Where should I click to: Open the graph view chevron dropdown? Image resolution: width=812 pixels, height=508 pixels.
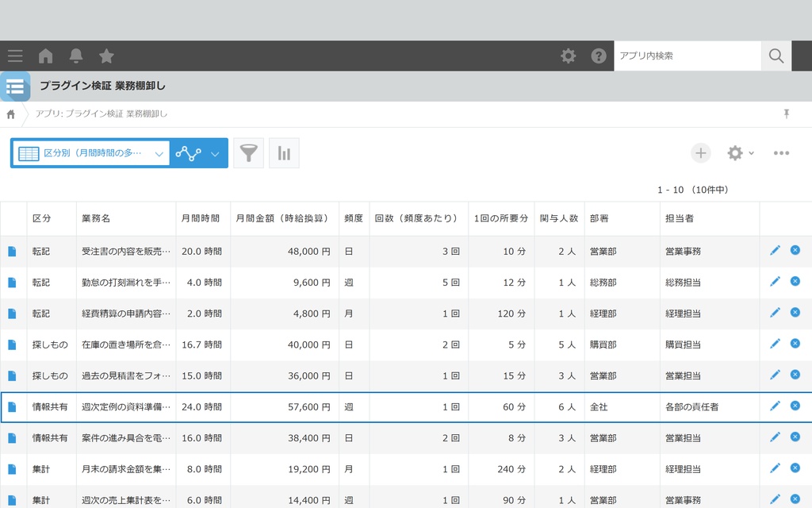coord(215,153)
